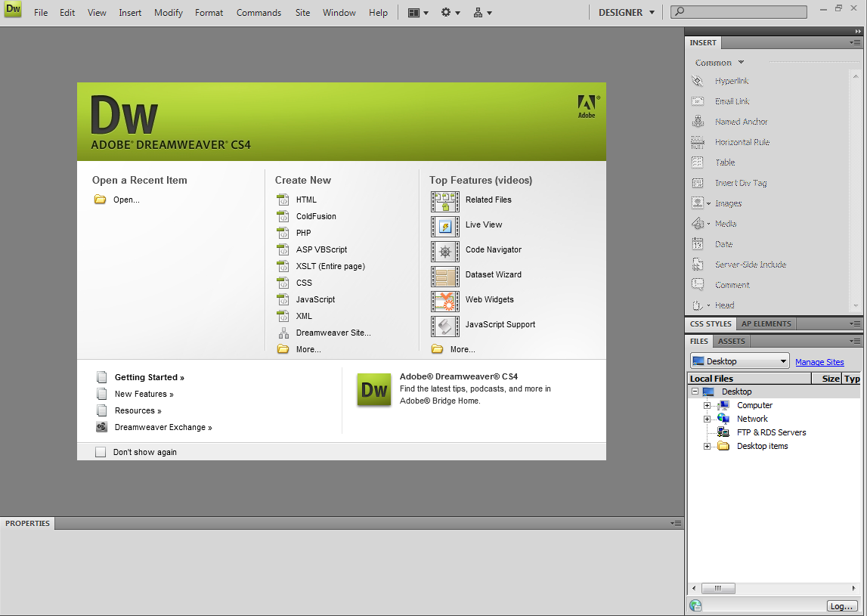Viewport: 867px width, 616px height.
Task: Open the Extend Dreamweaver gear icon
Action: 450,13
